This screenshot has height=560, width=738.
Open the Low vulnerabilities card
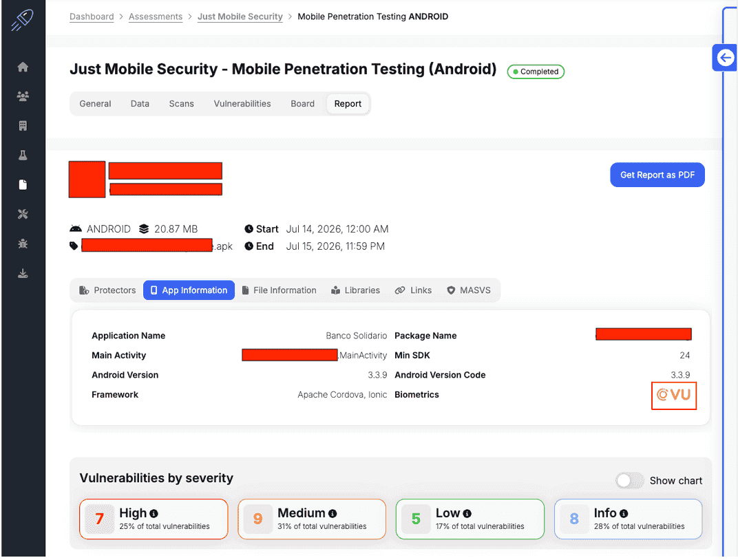pyautogui.click(x=470, y=519)
